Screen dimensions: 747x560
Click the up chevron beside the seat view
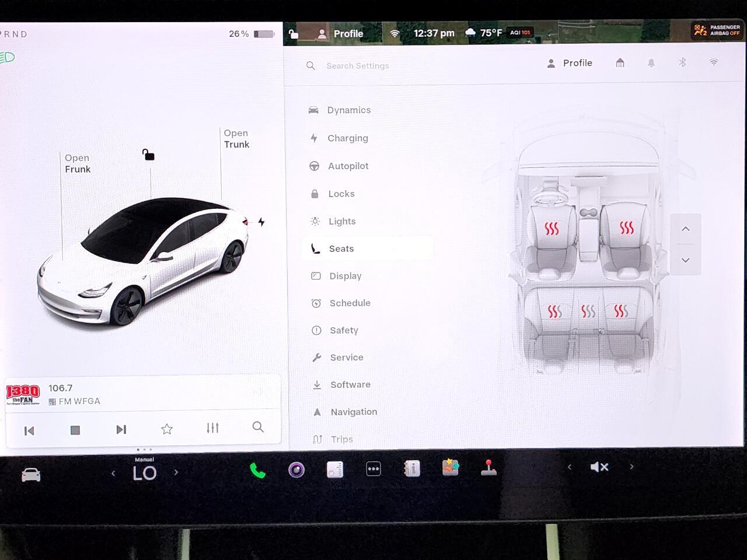click(x=686, y=229)
